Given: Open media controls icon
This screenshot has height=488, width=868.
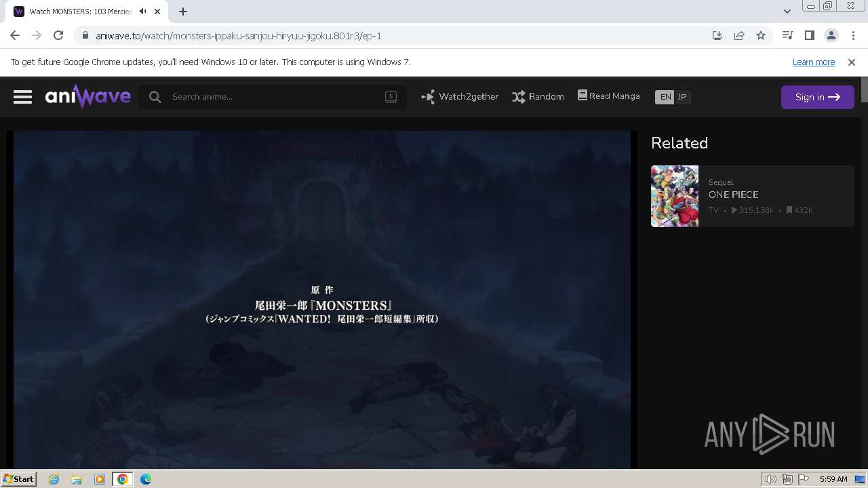Looking at the screenshot, I should [x=787, y=35].
